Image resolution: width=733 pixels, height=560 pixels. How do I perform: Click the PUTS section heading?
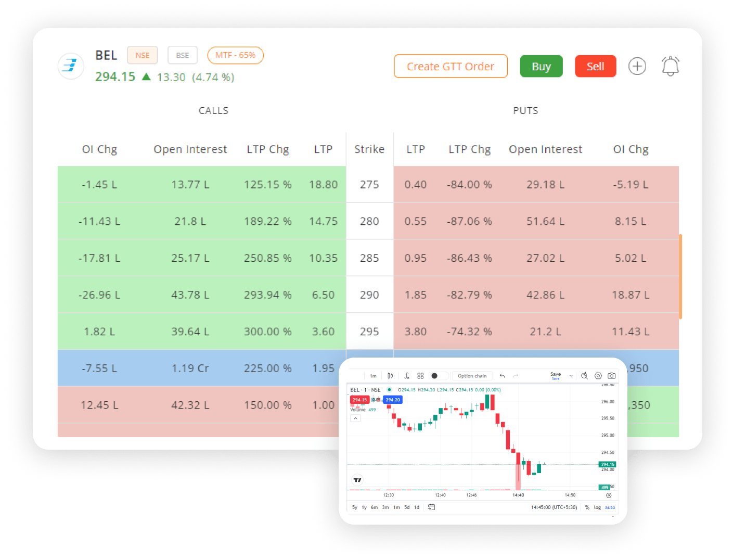coord(525,110)
